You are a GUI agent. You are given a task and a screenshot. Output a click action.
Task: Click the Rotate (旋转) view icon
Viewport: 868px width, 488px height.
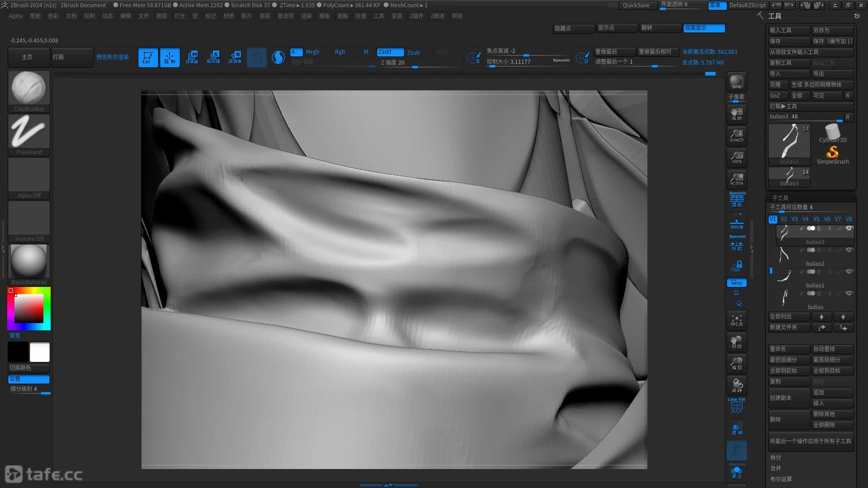[x=736, y=385]
